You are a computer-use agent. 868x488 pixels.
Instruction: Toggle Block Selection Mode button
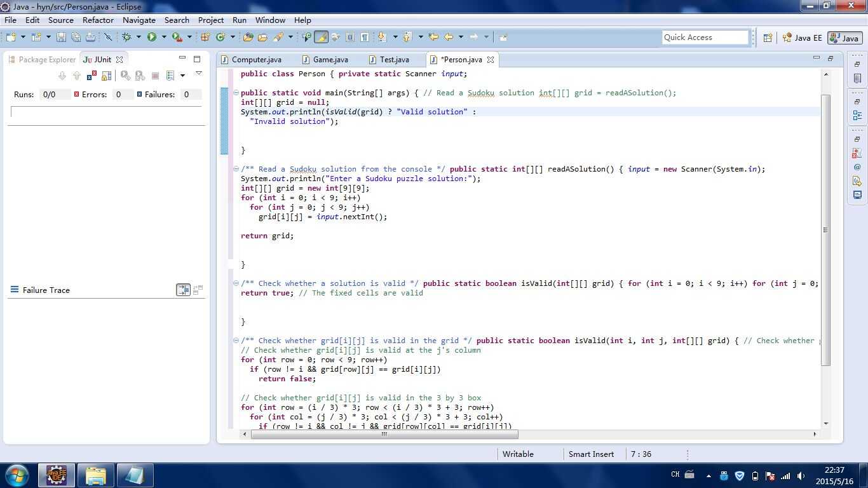pos(350,37)
